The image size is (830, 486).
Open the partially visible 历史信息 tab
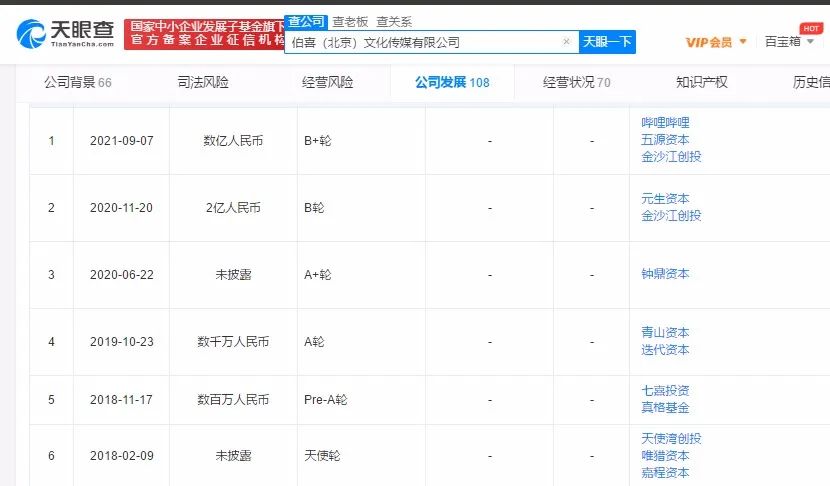coord(811,82)
